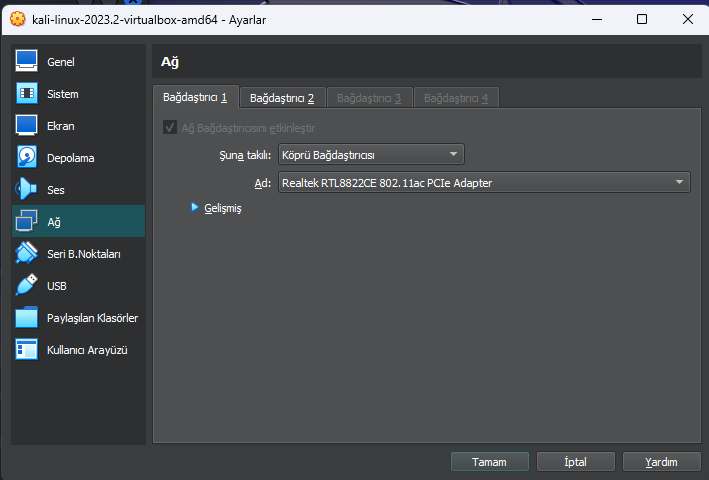This screenshot has height=480, width=709.
Task: Expand the Gelişmiş section triangle
Action: pyautogui.click(x=194, y=207)
